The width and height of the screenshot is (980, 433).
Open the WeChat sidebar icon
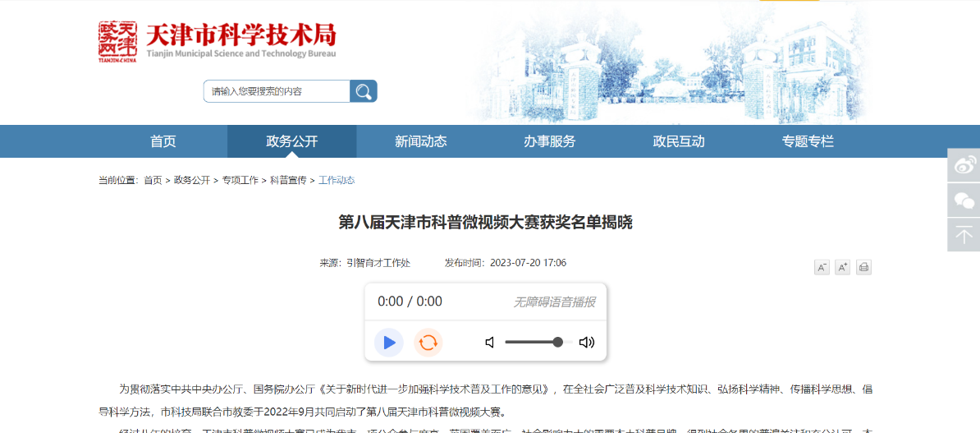pyautogui.click(x=964, y=200)
